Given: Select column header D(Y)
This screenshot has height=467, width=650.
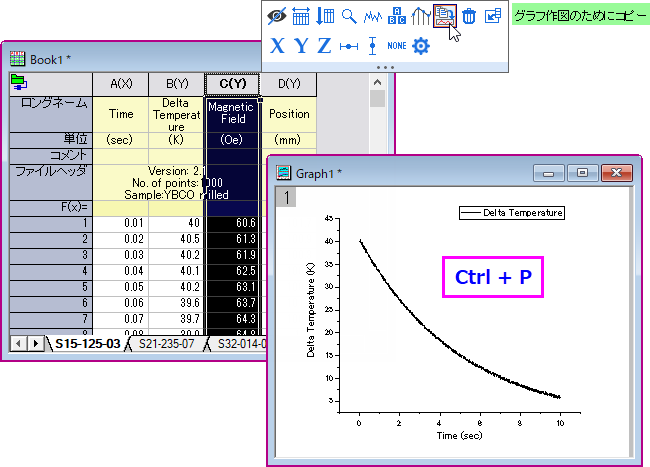Looking at the screenshot, I should click(289, 84).
